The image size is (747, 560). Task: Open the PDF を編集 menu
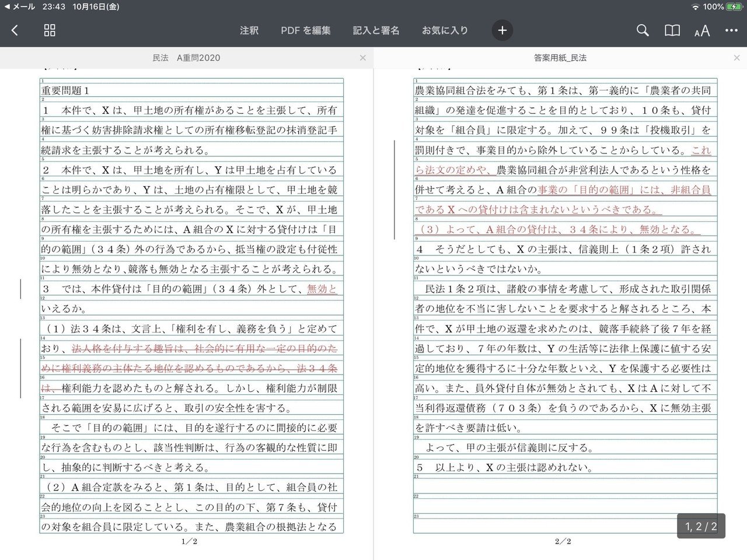coord(306,30)
